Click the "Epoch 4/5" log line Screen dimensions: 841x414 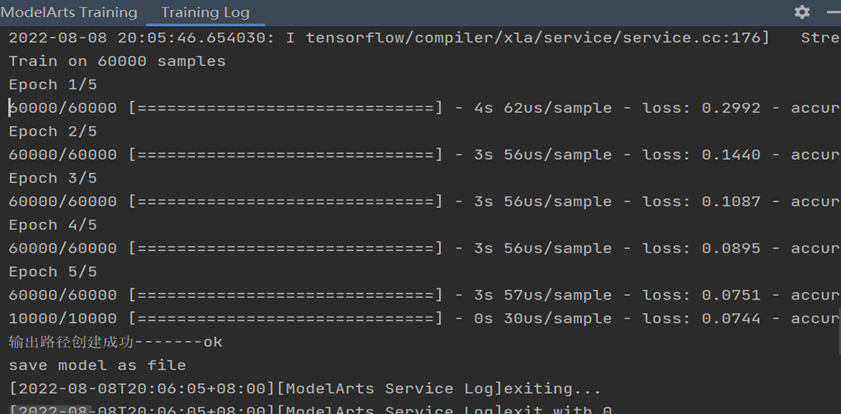pyautogui.click(x=53, y=225)
